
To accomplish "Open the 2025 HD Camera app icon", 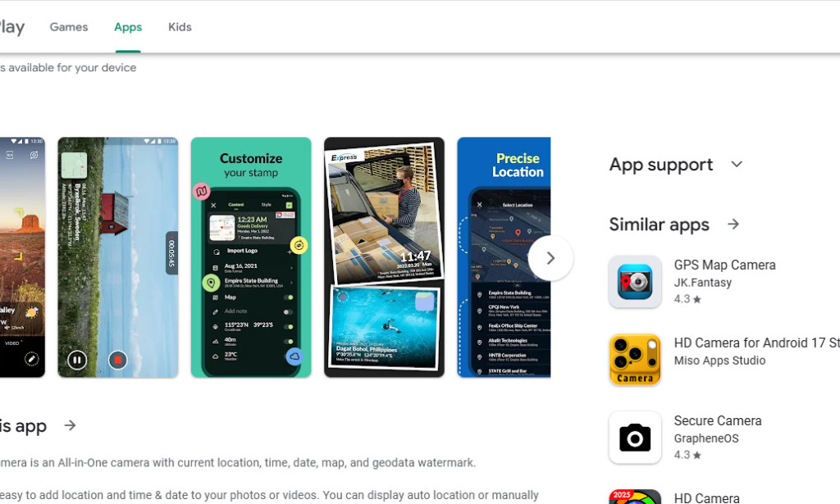I will pos(635,497).
